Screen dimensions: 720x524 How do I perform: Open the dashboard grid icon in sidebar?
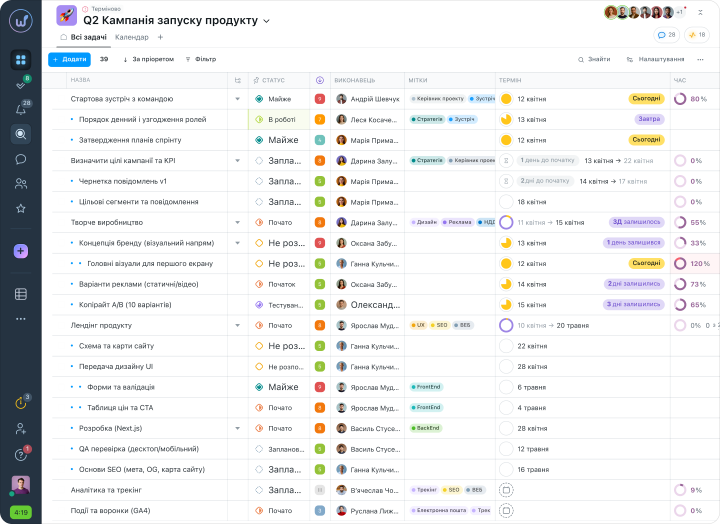pyautogui.click(x=21, y=60)
